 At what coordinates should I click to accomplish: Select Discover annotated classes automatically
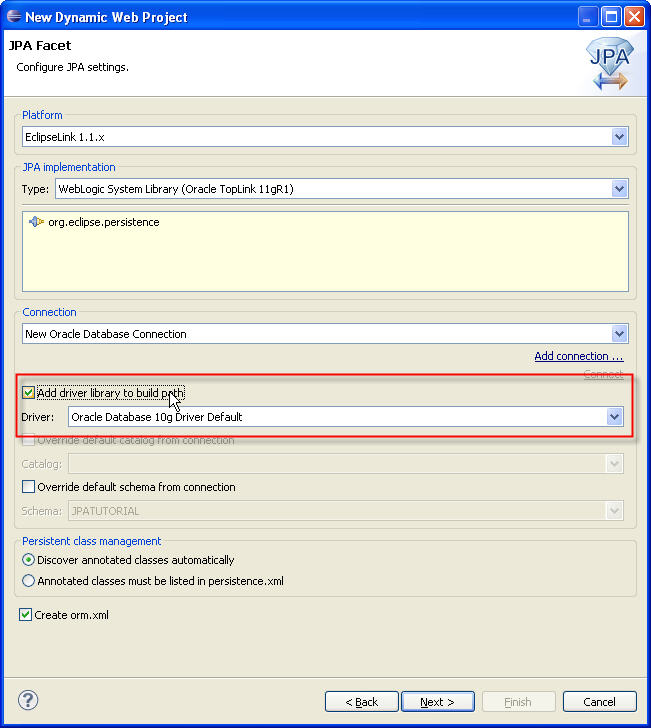[x=29, y=560]
